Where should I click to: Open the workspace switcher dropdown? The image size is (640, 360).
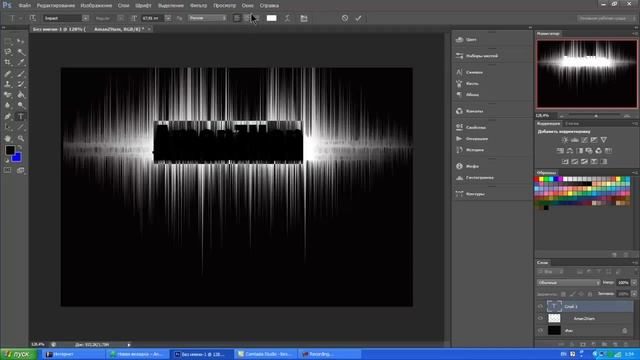pyautogui.click(x=606, y=18)
